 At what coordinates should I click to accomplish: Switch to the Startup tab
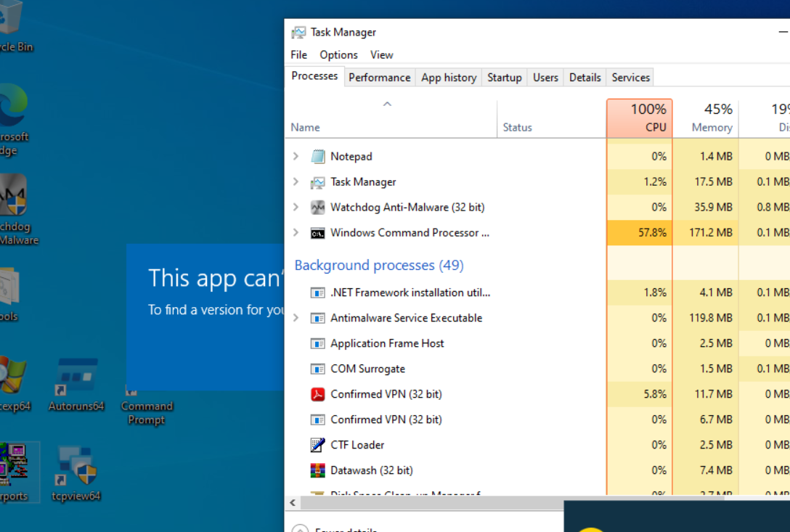click(504, 77)
